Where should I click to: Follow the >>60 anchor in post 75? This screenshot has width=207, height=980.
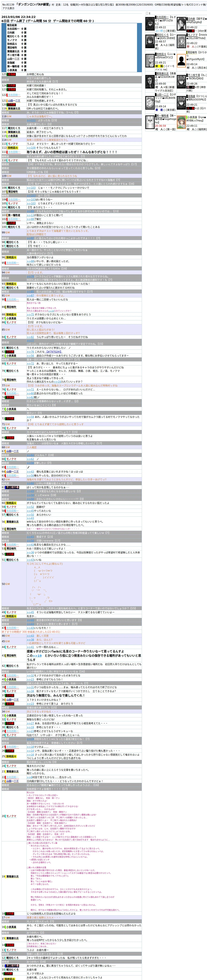point(30,393)
